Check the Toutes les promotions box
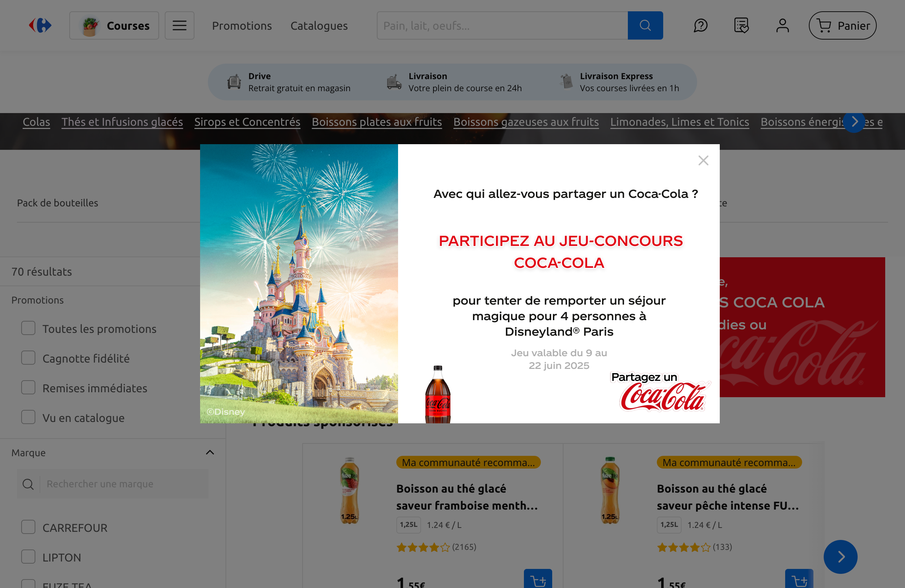Screen dimensions: 905x588 (x=28, y=328)
